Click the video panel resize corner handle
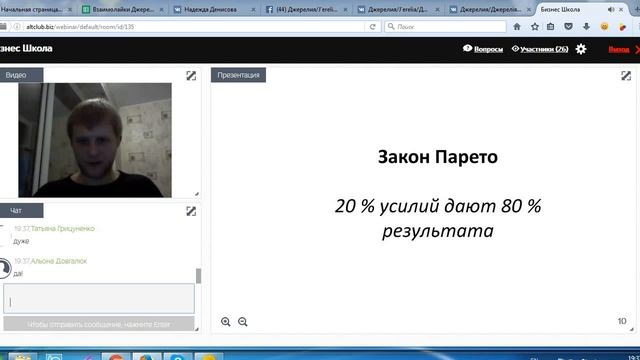The height and width of the screenshot is (360, 640). 197,194
